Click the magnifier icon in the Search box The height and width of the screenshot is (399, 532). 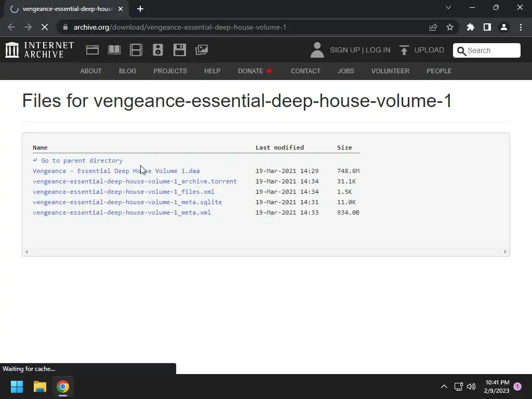(461, 51)
